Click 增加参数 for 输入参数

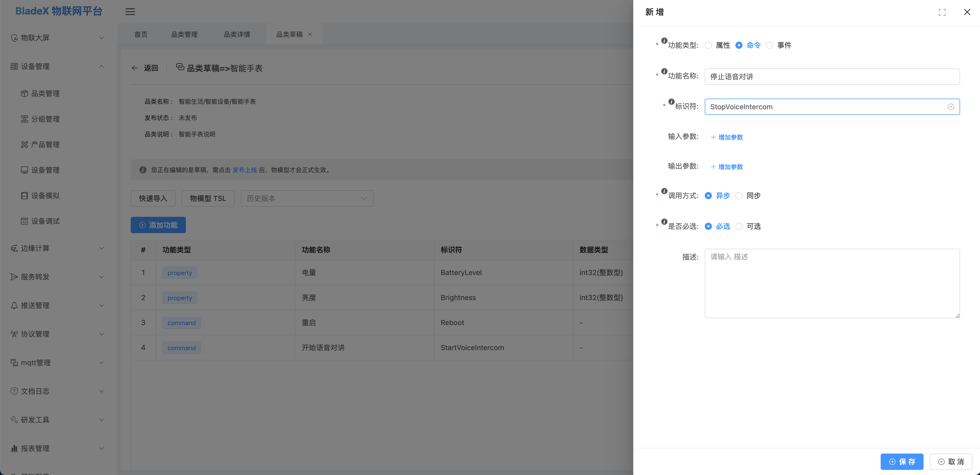click(727, 137)
